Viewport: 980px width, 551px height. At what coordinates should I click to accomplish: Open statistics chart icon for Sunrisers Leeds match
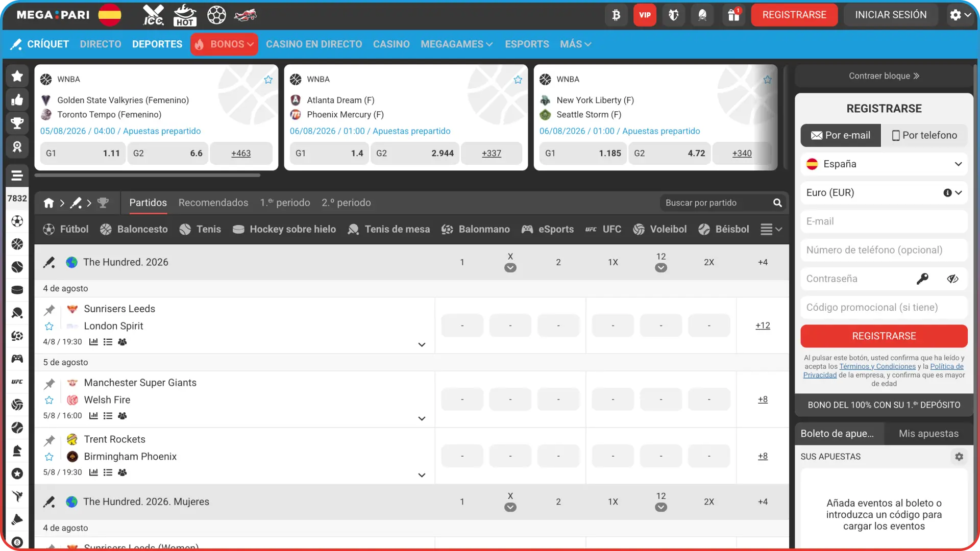coord(93,342)
